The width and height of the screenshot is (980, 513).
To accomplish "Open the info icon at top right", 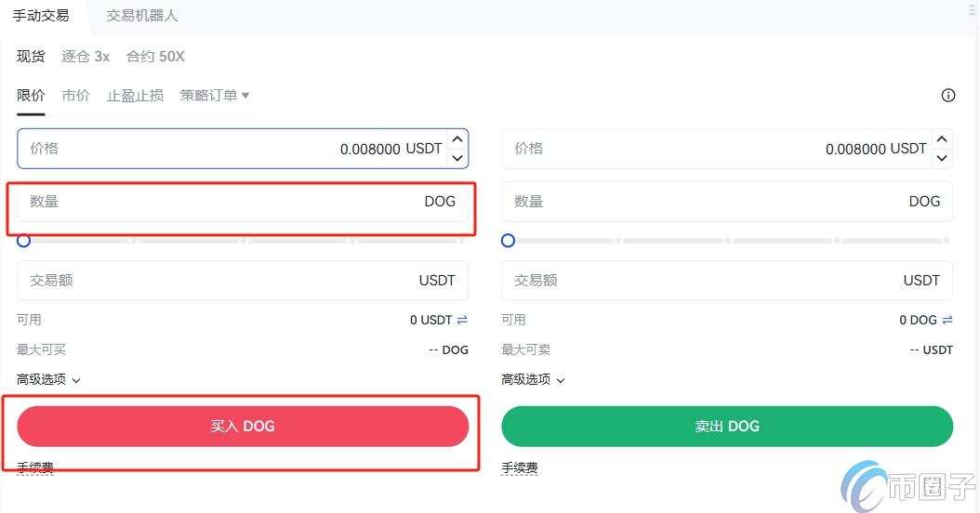I will [948, 96].
